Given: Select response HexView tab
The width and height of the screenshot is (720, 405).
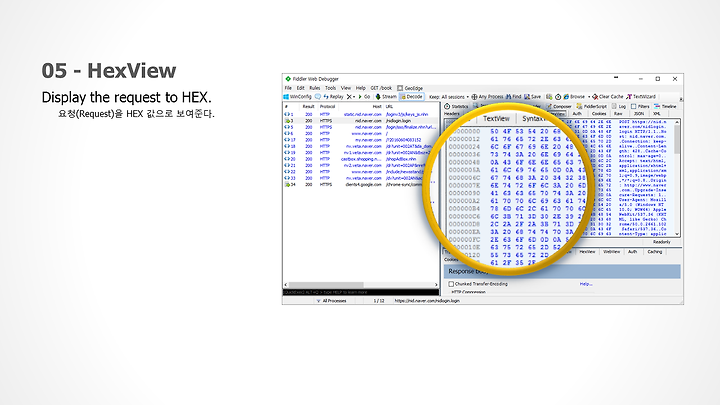Looking at the screenshot, I should [587, 252].
